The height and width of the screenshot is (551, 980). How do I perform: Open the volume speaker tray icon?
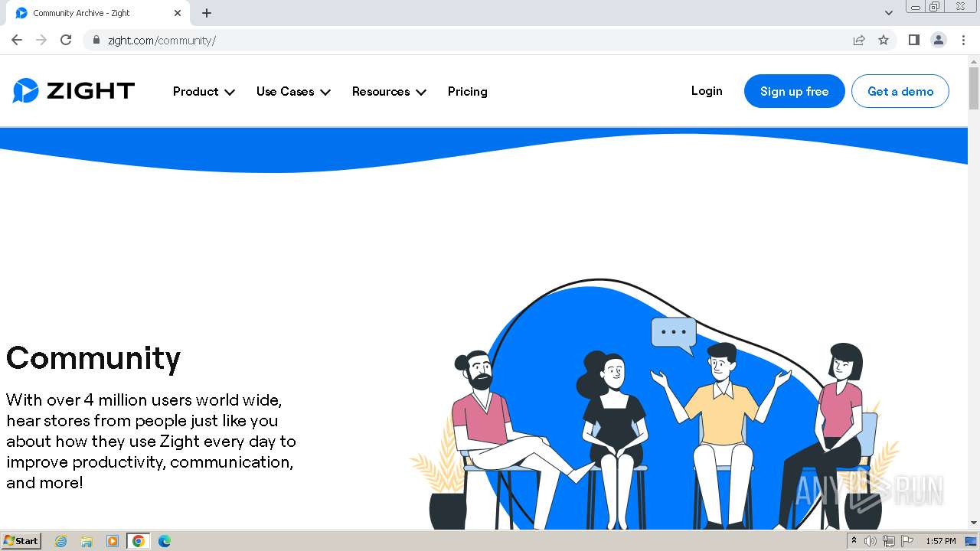(870, 541)
